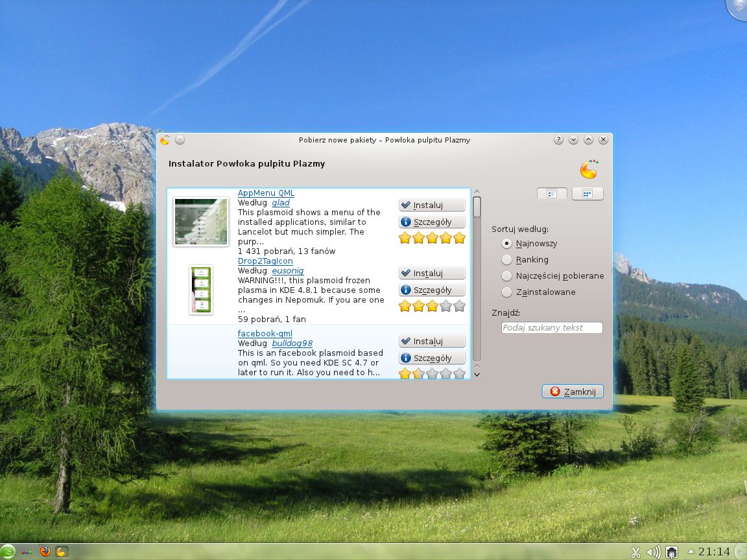Click the window menu icon in title bar
Viewport: 747px width, 560px height.
165,140
